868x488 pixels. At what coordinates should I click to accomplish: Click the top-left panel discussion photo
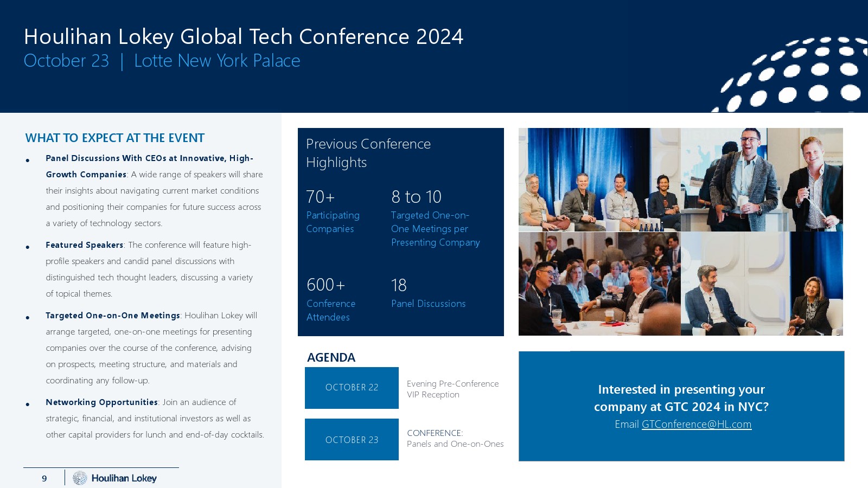(x=599, y=179)
